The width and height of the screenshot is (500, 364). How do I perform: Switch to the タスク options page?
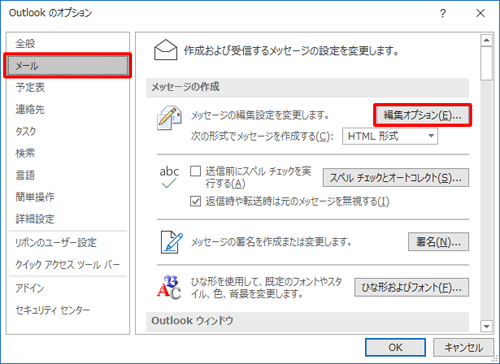tap(68, 131)
